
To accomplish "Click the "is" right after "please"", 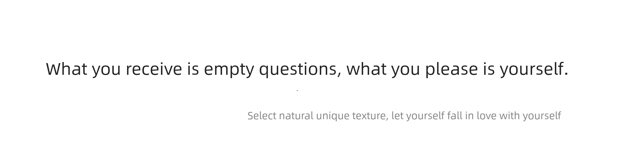I will [x=489, y=69].
